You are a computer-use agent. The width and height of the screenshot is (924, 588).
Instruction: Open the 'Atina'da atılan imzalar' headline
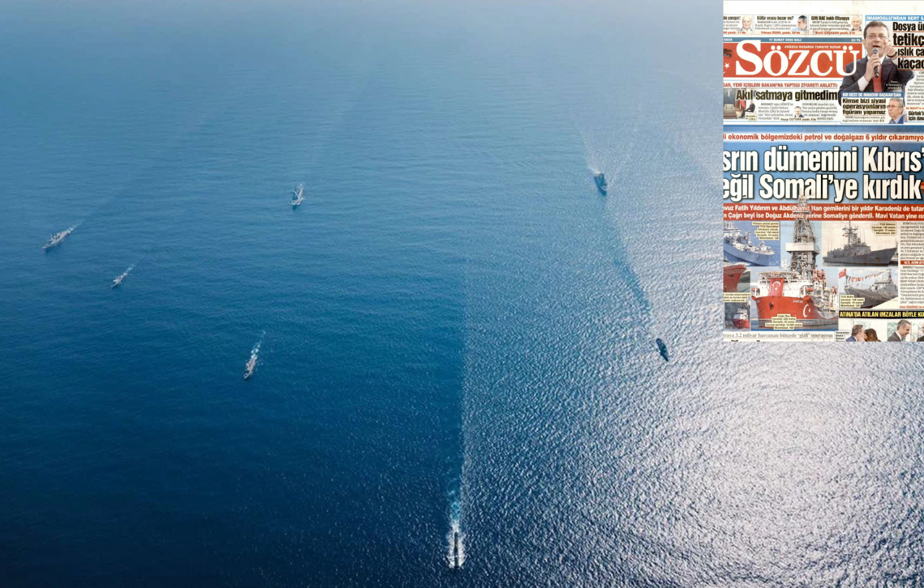[x=881, y=314]
